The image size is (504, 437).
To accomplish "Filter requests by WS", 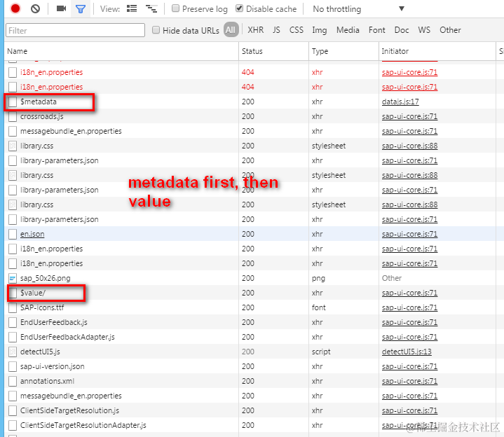I will pos(424,30).
